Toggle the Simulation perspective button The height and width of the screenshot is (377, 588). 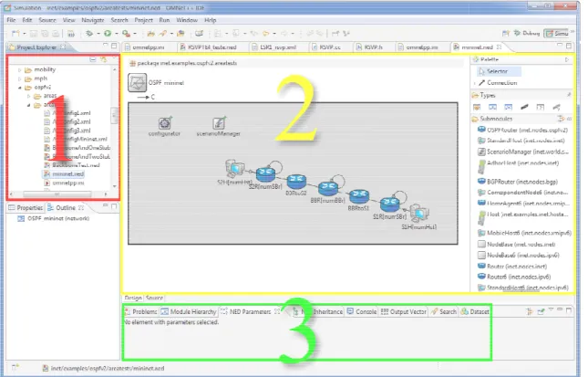coord(557,34)
